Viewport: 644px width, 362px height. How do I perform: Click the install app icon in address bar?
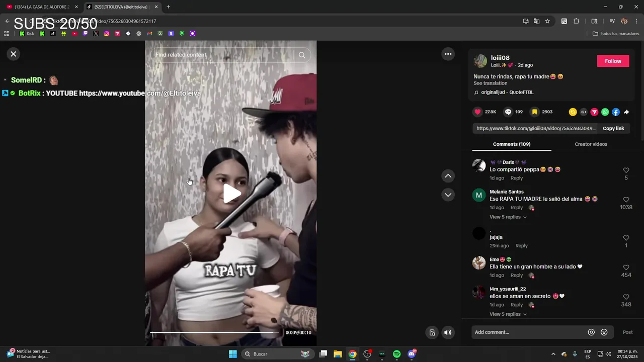tap(526, 21)
